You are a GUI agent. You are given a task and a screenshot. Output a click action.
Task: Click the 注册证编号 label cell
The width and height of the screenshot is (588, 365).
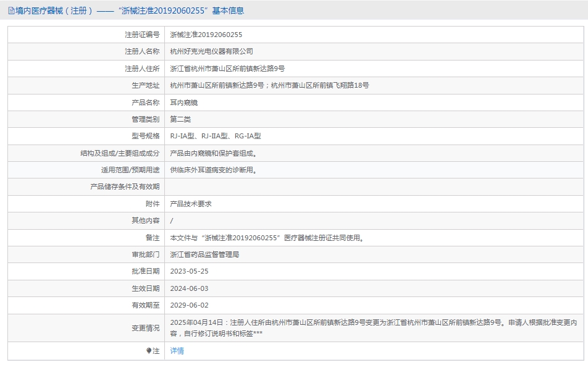click(x=142, y=35)
